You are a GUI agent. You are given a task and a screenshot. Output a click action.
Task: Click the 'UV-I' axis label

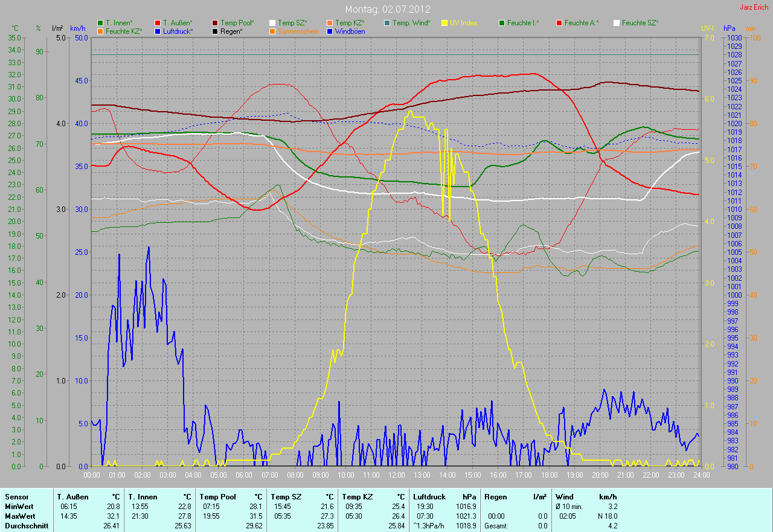pos(707,28)
